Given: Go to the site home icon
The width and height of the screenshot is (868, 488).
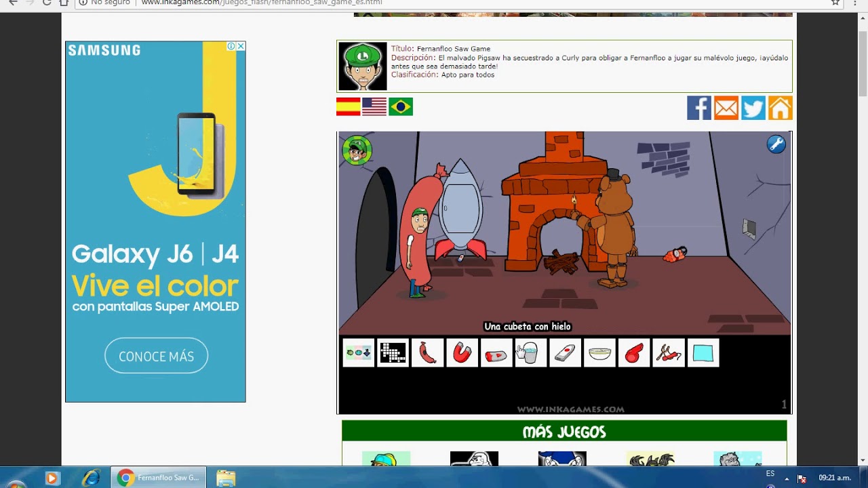Looking at the screenshot, I should coord(780,108).
